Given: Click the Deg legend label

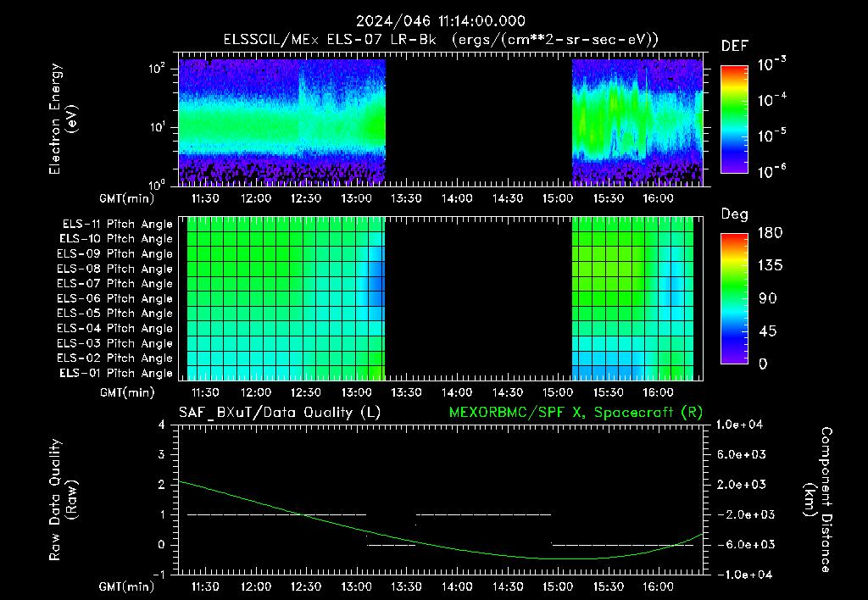Looking at the screenshot, I should click(x=735, y=214).
